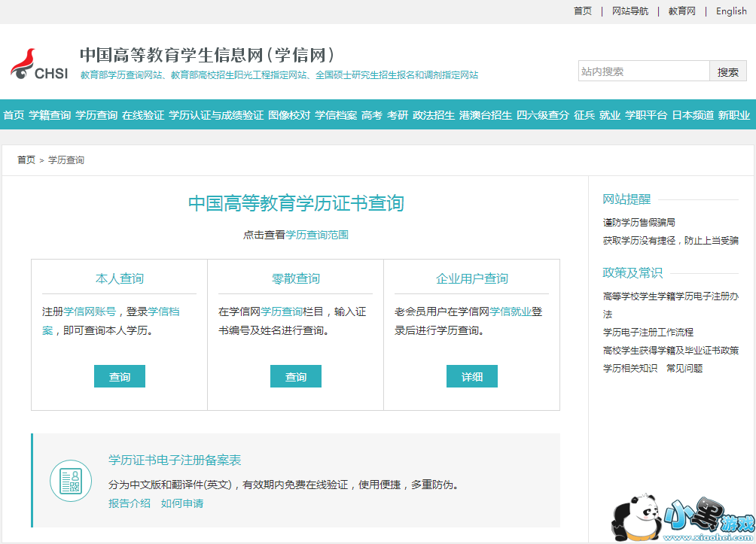
Task: Select 学职平台 in the navigation bar
Action: coord(646,115)
